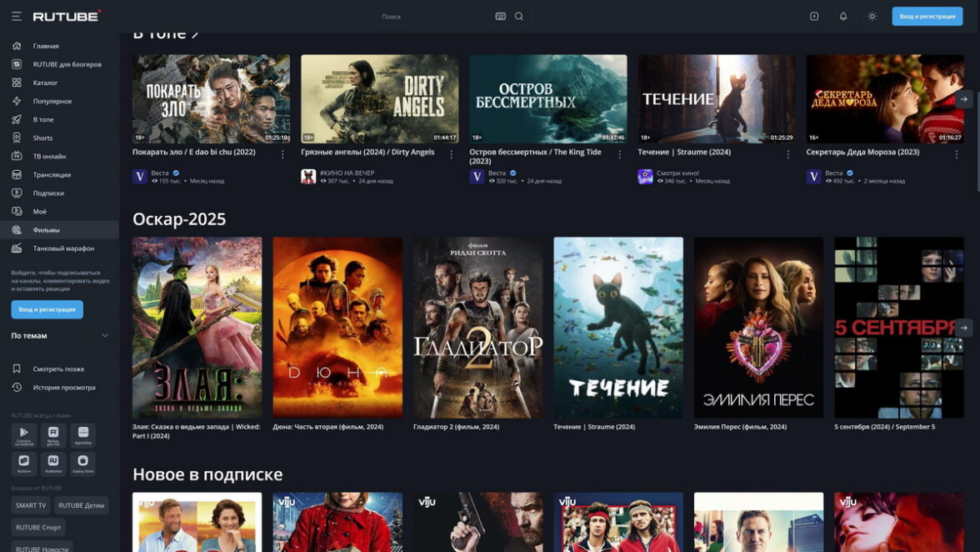The image size is (980, 552).
Task: Open 'Секретарь Деда Мороза (2023)' title
Action: tap(862, 152)
